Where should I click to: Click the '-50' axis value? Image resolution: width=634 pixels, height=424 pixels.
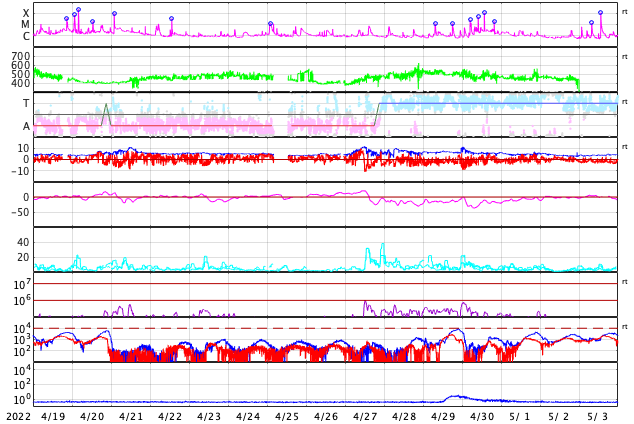20,212
